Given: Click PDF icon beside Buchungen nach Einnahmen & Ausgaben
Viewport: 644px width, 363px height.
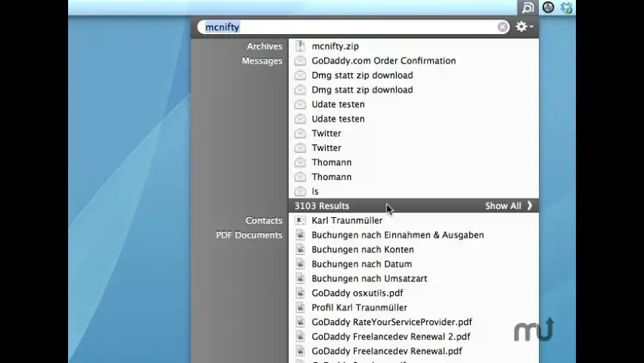Looking at the screenshot, I should [x=301, y=235].
